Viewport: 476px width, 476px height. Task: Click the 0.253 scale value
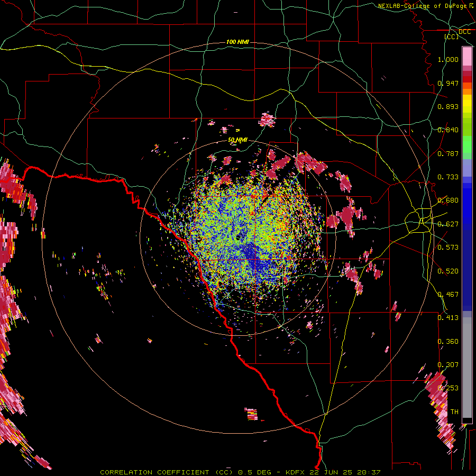448,388
